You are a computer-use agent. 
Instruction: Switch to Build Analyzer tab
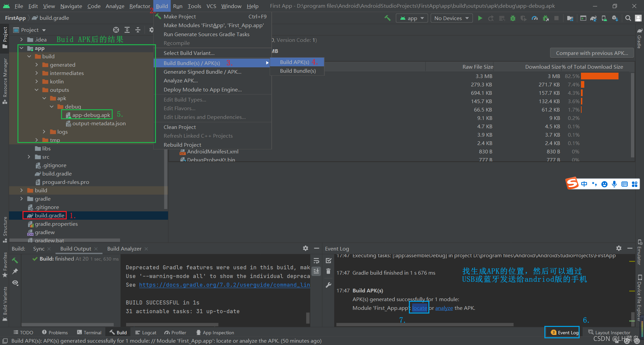[124, 249]
